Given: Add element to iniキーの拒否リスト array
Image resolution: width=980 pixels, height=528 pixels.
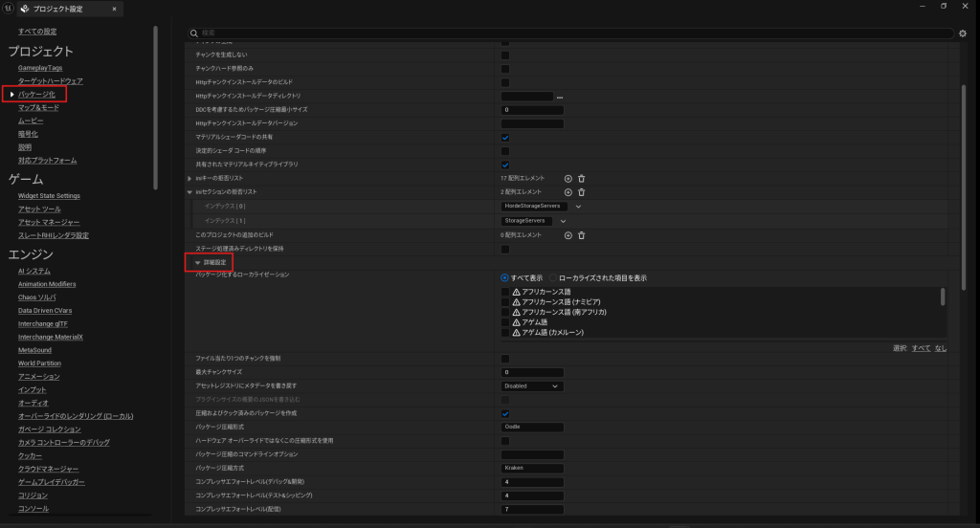Looking at the screenshot, I should 568,179.
